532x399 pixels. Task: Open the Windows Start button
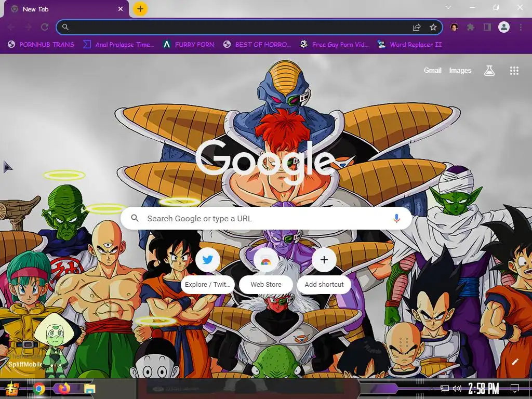[12, 389]
